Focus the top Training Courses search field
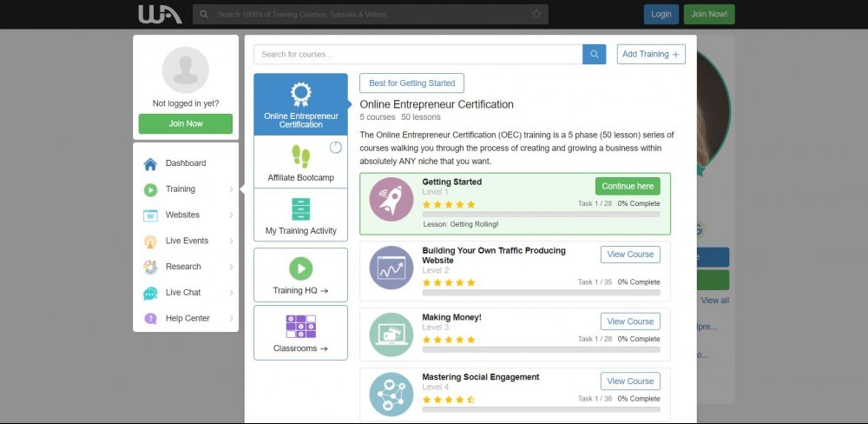The height and width of the screenshot is (424, 868). tap(371, 15)
